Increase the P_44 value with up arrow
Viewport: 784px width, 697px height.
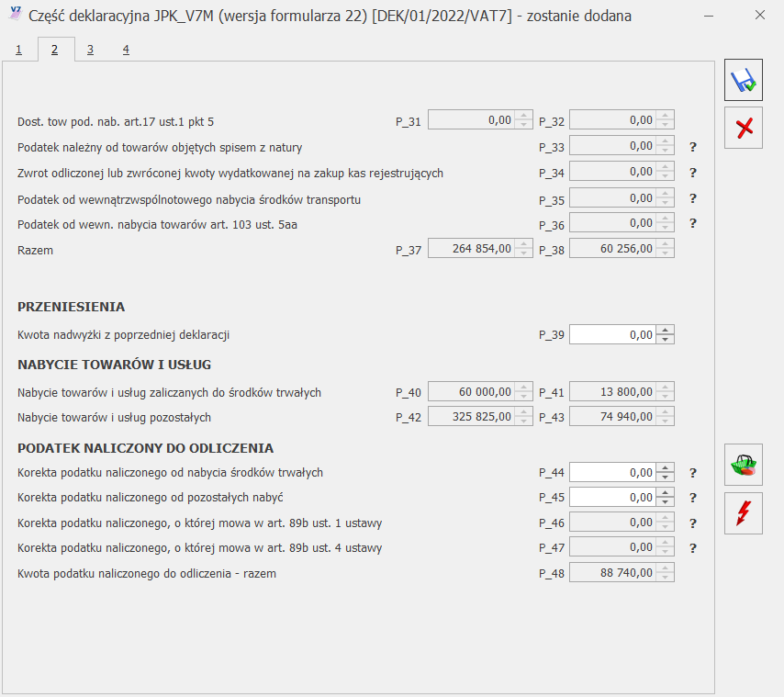(x=665, y=468)
